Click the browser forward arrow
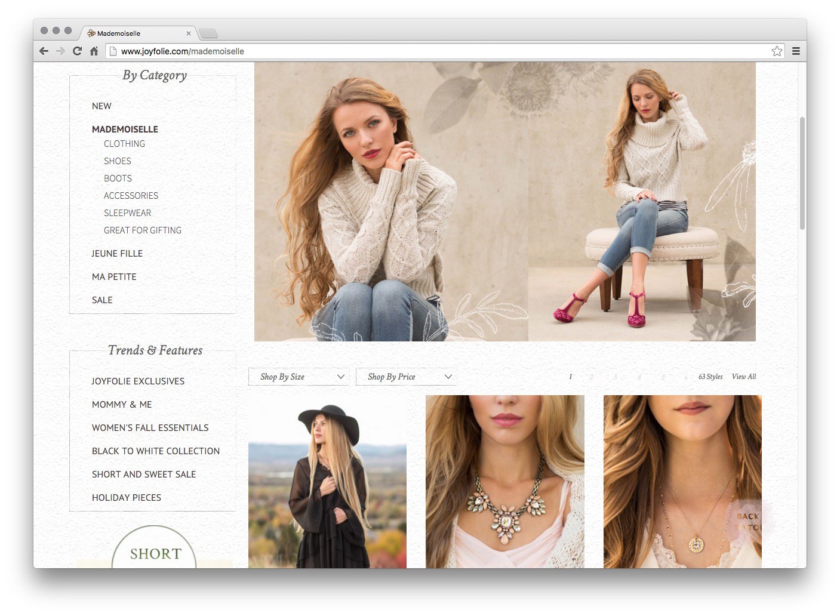The width and height of the screenshot is (840, 616). 60,51
